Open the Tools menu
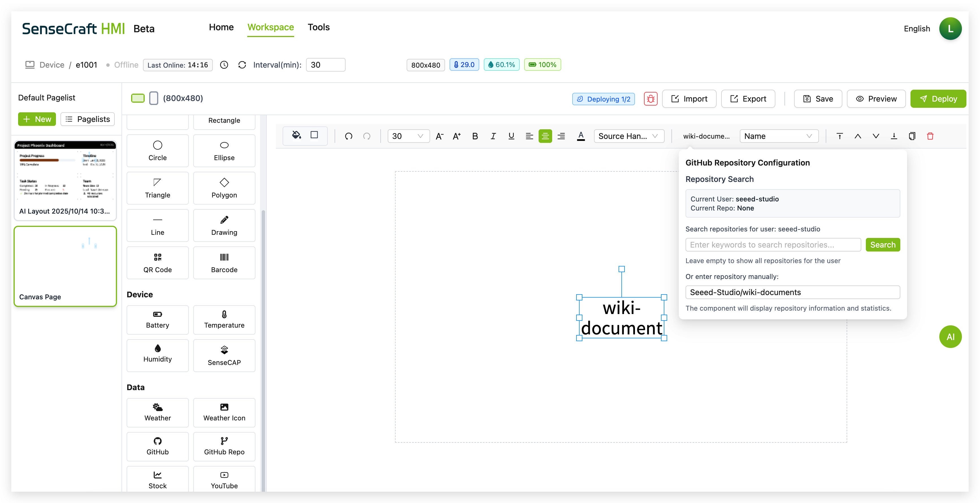980x503 pixels. click(x=318, y=27)
